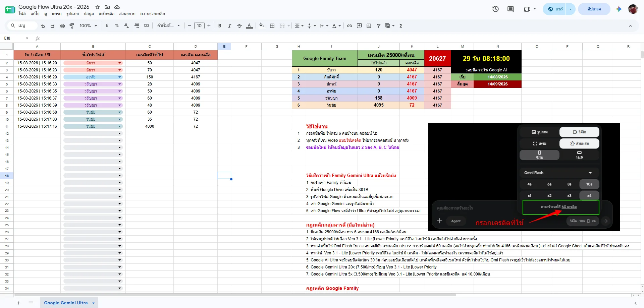This screenshot has height=308, width=644.
Task: Open the horizontal align dropdown
Action: pyautogui.click(x=299, y=26)
